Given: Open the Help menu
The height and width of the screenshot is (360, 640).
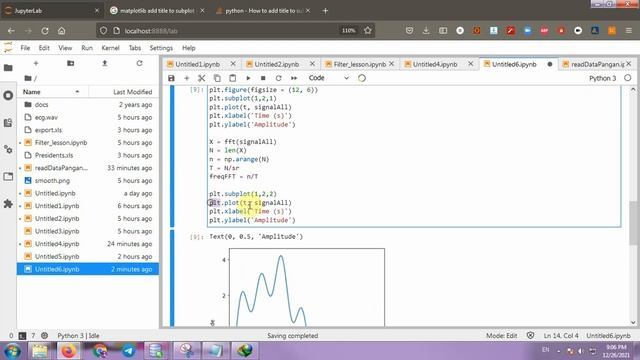Looking at the screenshot, I should tap(189, 48).
